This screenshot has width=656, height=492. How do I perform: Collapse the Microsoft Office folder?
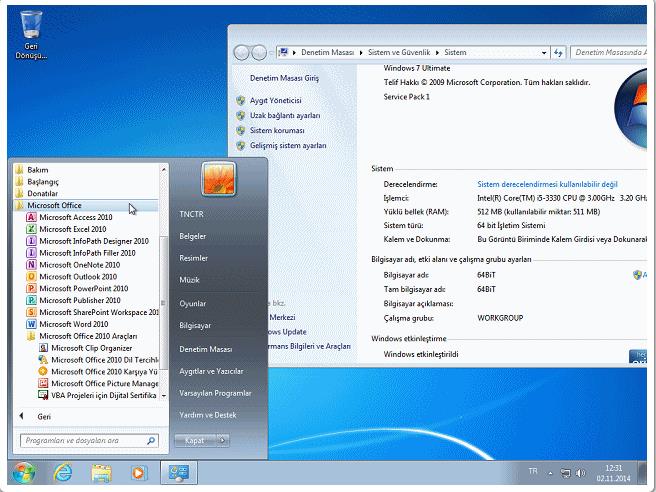54,205
